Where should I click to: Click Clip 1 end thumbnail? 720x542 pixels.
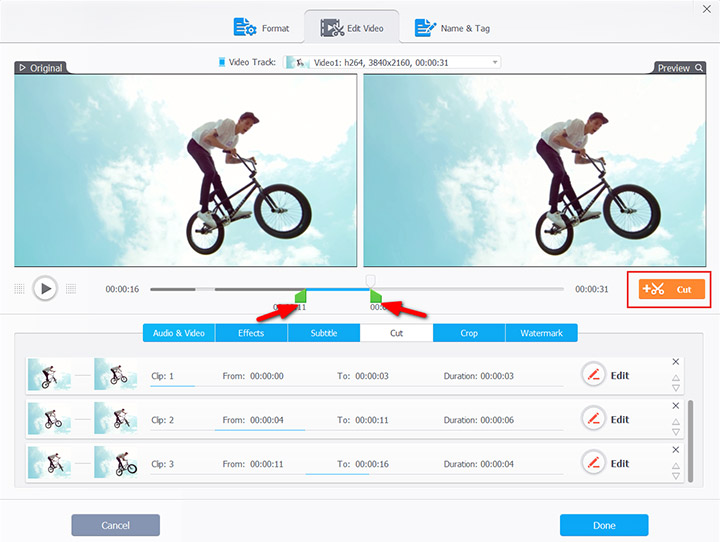click(x=116, y=374)
